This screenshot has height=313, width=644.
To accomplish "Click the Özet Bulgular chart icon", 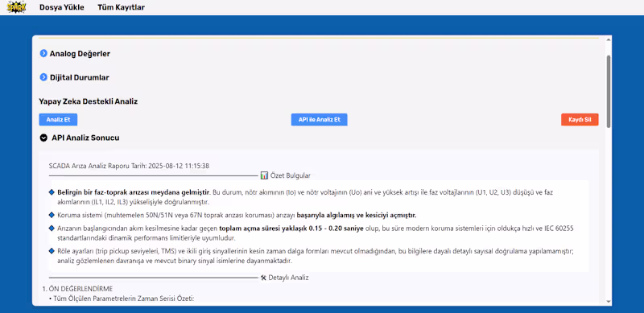I will click(264, 175).
